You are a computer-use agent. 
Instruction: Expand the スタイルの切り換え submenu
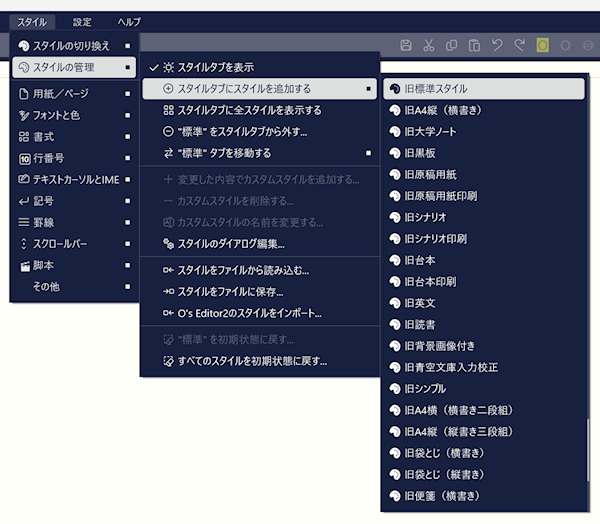click(74, 45)
